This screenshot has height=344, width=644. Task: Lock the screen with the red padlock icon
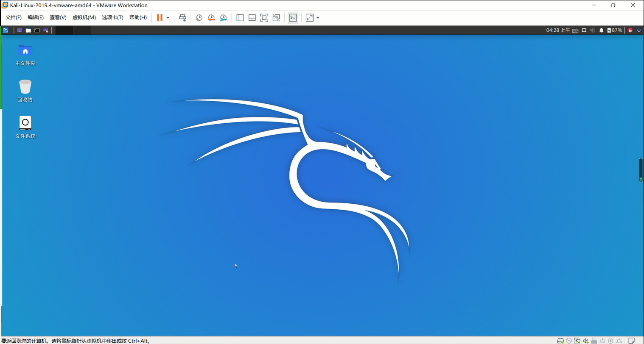pyautogui.click(x=630, y=30)
